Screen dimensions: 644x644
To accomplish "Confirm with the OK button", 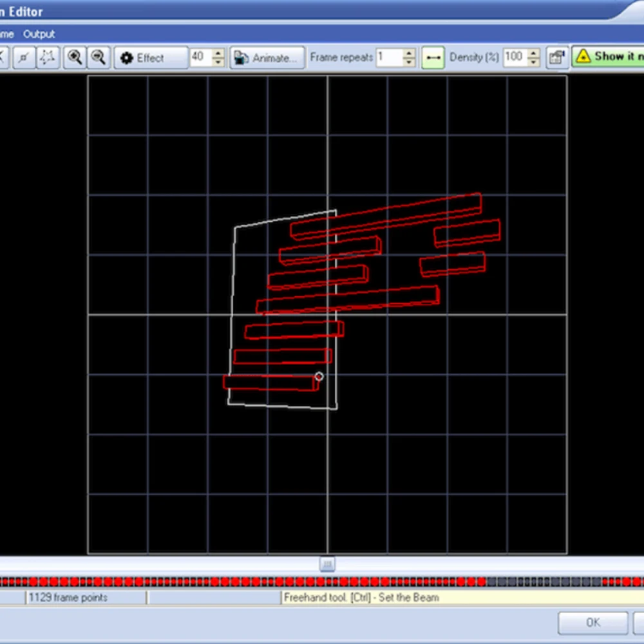I will (x=592, y=623).
